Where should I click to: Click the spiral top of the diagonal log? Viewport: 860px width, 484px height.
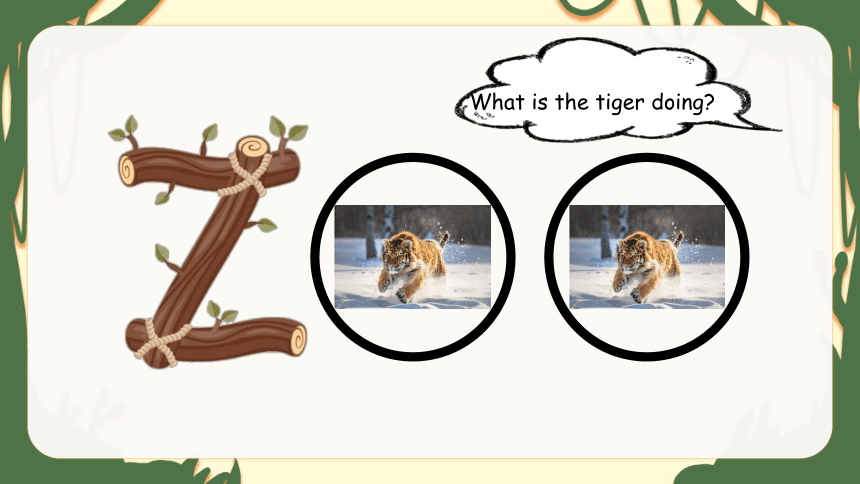(x=253, y=147)
